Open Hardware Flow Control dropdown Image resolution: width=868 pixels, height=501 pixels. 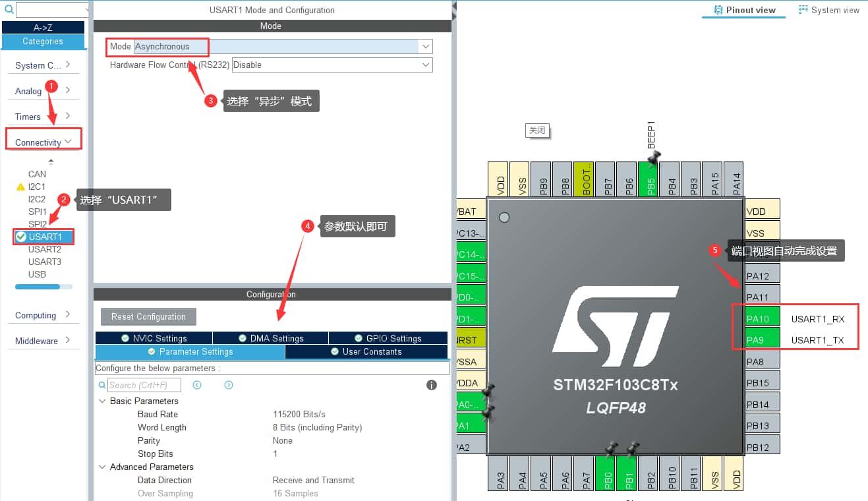[426, 65]
